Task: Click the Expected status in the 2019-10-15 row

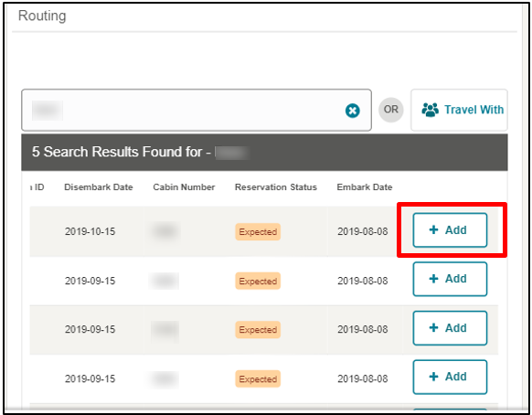Action: point(258,232)
